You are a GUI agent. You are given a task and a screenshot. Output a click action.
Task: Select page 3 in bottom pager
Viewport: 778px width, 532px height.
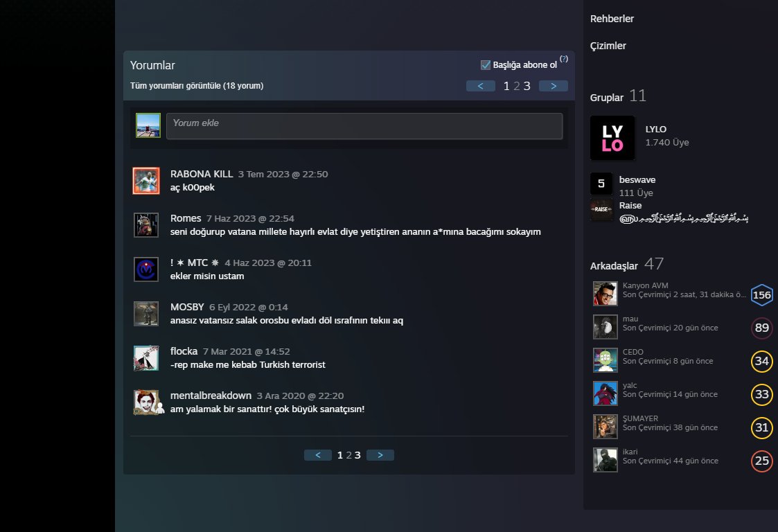(x=357, y=455)
